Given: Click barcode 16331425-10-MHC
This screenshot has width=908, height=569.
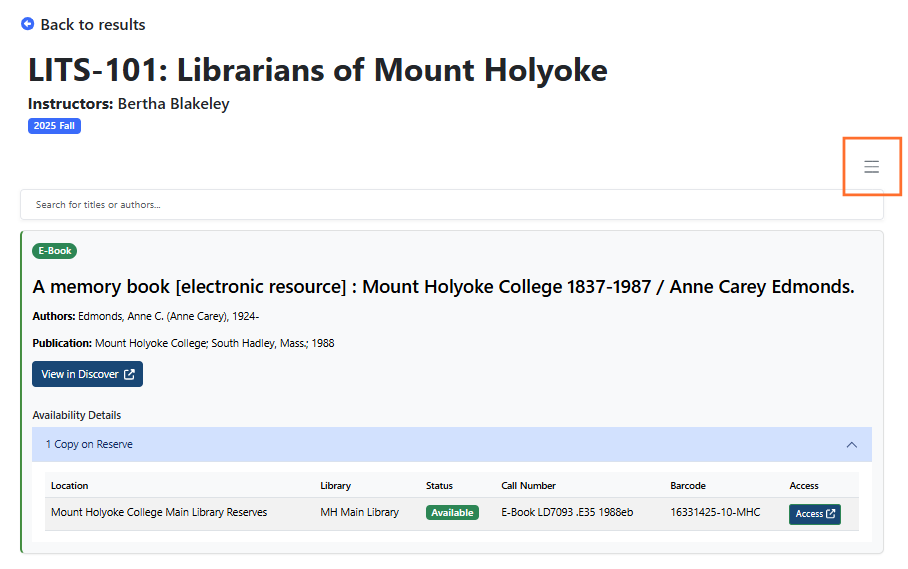Looking at the screenshot, I should (x=715, y=512).
